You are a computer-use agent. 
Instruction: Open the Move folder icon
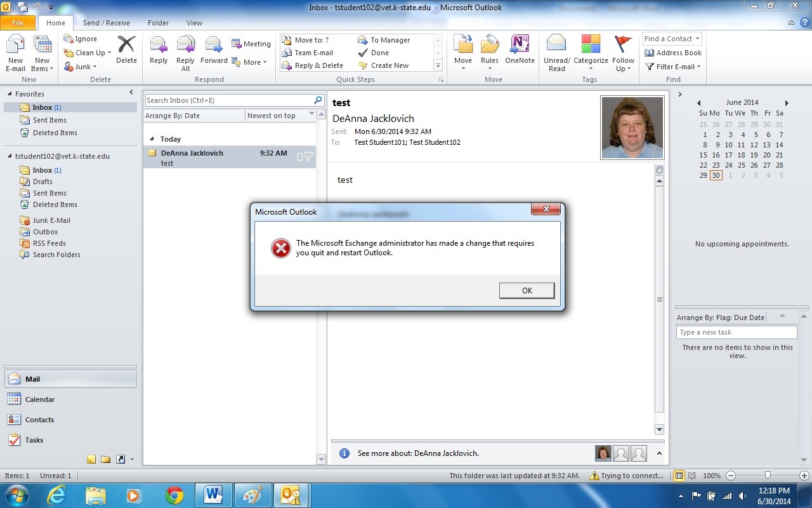pos(463,44)
